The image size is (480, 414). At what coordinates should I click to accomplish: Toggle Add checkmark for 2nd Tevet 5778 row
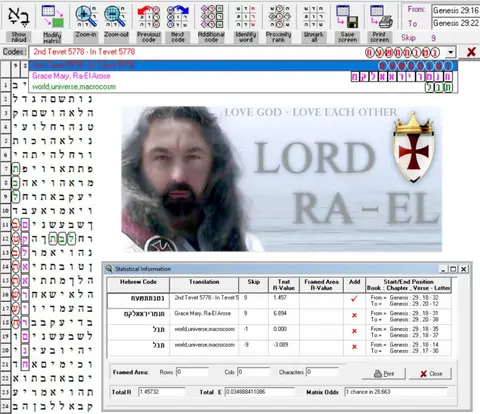click(x=354, y=299)
